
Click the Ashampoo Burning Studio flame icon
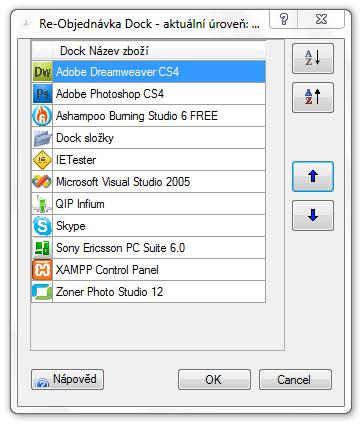tap(42, 116)
